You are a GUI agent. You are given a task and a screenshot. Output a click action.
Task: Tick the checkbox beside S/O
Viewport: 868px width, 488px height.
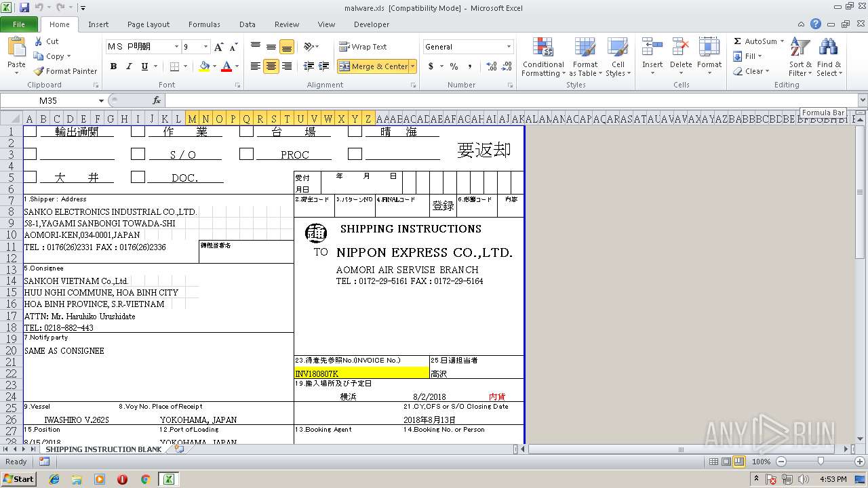[x=138, y=154]
